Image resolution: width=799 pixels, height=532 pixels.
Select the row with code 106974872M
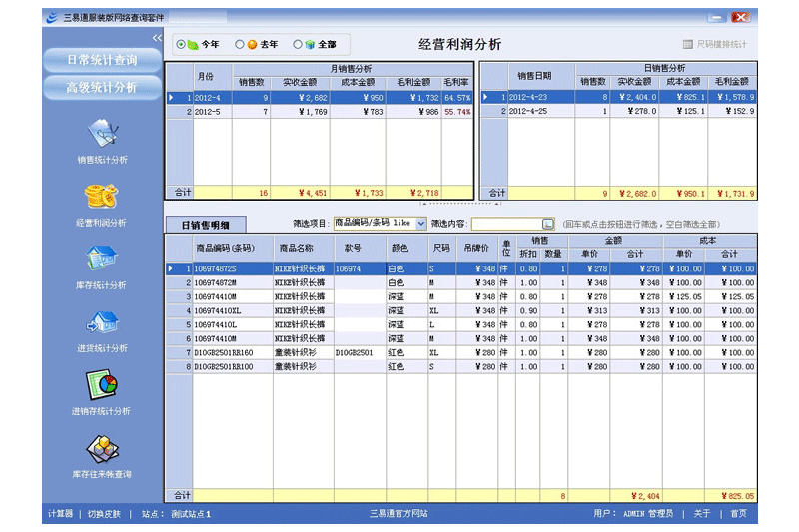[461, 282]
